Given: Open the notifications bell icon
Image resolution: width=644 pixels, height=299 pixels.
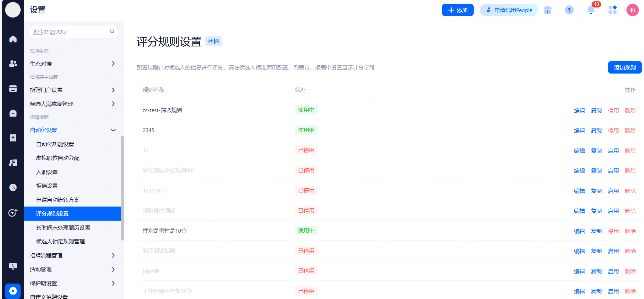Looking at the screenshot, I should (591, 10).
